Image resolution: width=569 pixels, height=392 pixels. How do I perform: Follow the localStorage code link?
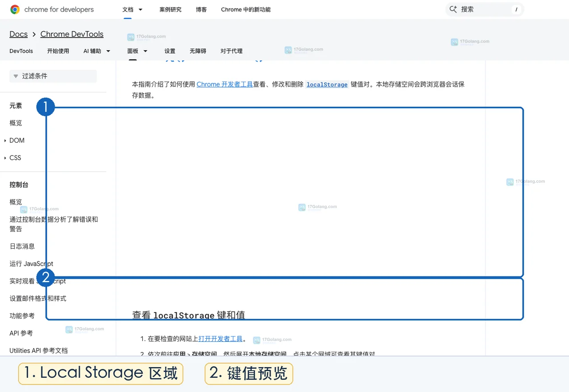(x=327, y=84)
